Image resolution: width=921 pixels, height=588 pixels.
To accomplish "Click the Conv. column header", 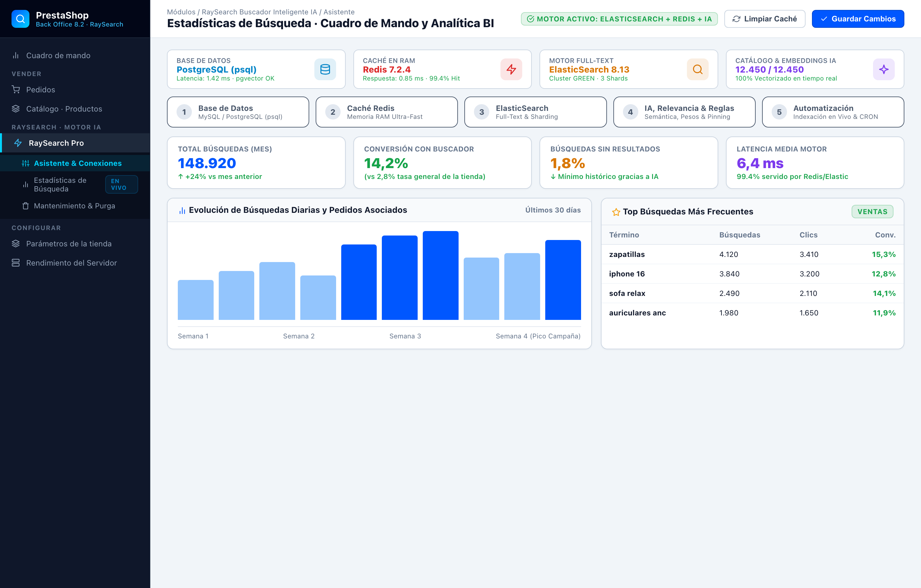I will 885,235.
